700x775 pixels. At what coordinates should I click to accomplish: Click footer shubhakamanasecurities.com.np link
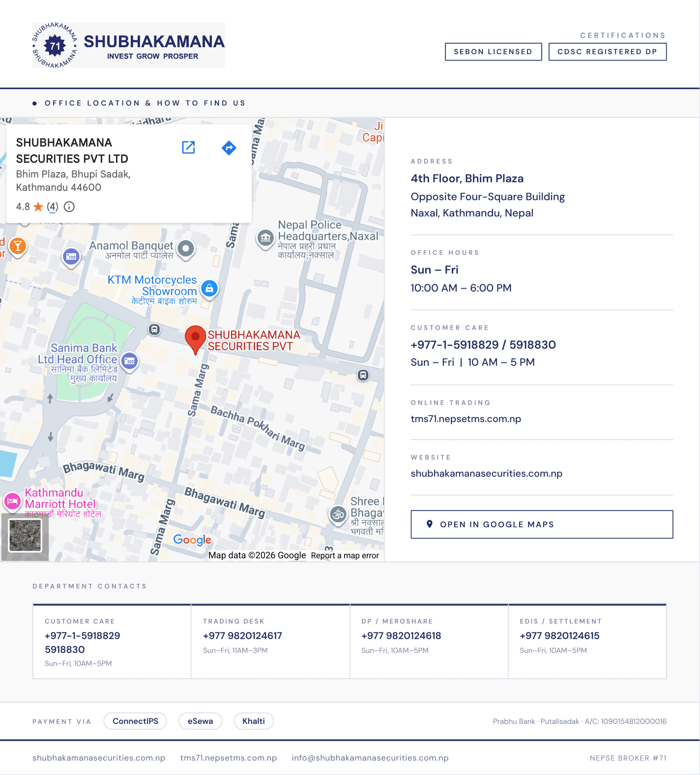(99, 758)
